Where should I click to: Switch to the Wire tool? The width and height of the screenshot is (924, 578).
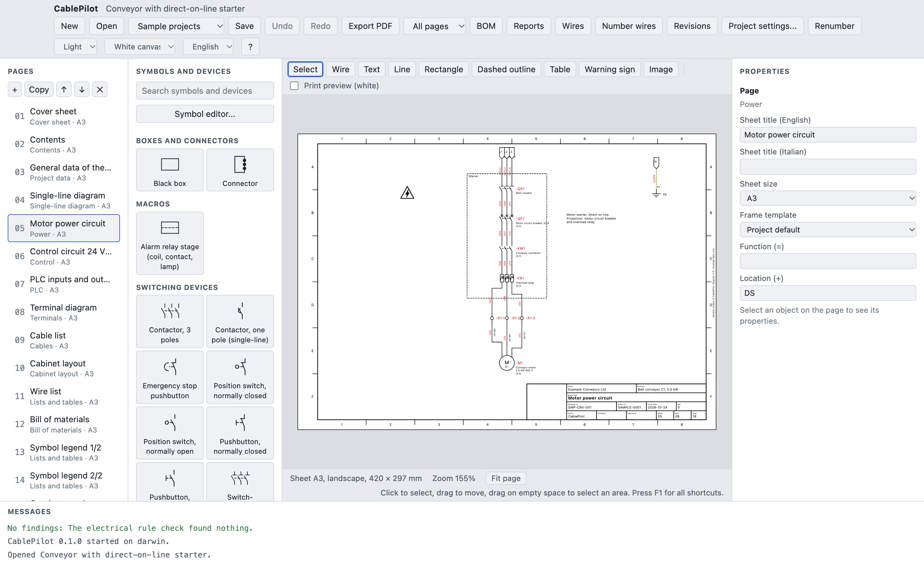click(x=341, y=69)
